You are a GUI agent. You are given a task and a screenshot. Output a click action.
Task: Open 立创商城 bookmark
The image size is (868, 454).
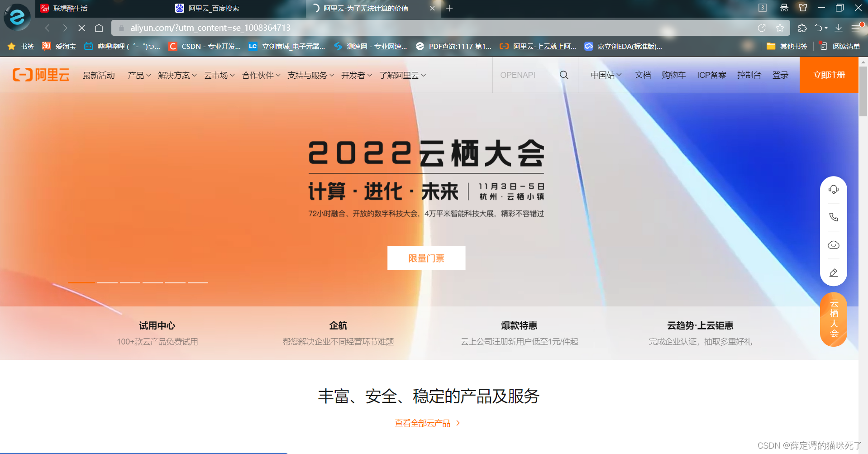287,46
